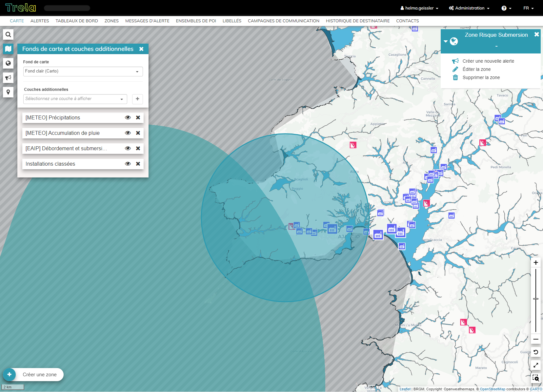The width and height of the screenshot is (543, 392).
Task: Toggle visibility of [EAIP] Débordement layer
Action: [128, 148]
